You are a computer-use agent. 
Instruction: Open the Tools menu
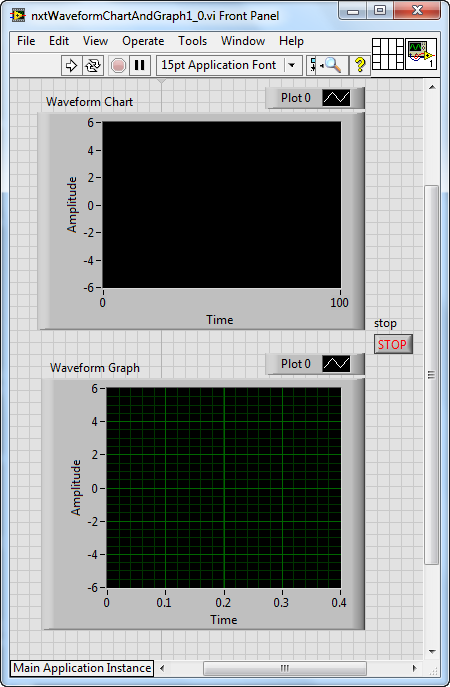pos(192,41)
